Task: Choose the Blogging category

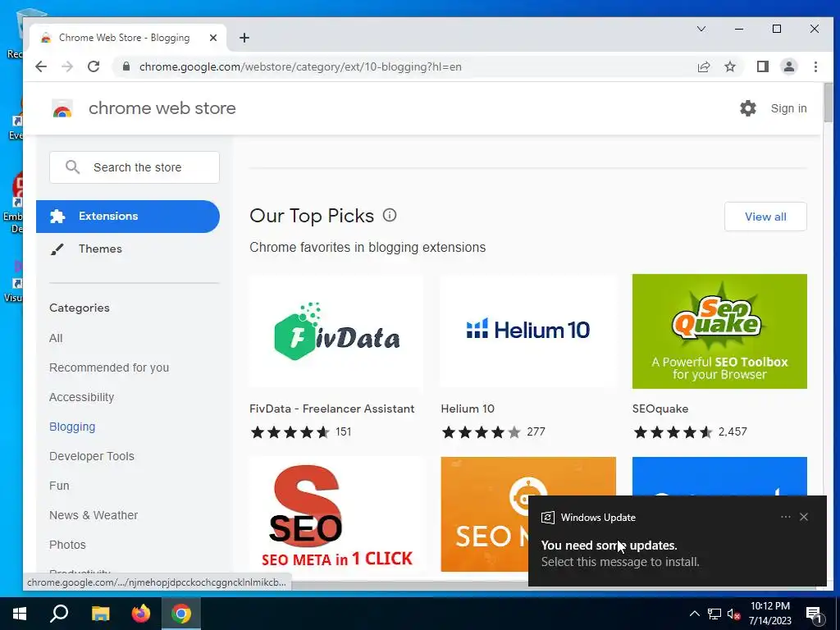Action: pos(72,427)
